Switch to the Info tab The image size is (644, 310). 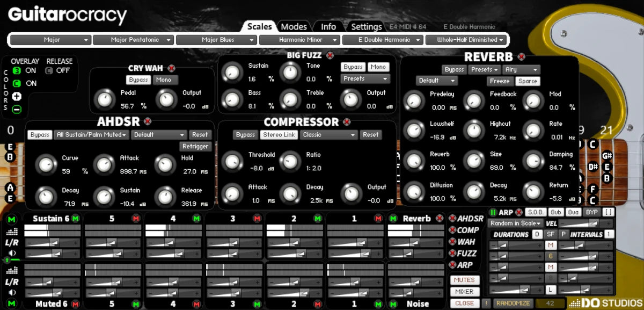328,26
